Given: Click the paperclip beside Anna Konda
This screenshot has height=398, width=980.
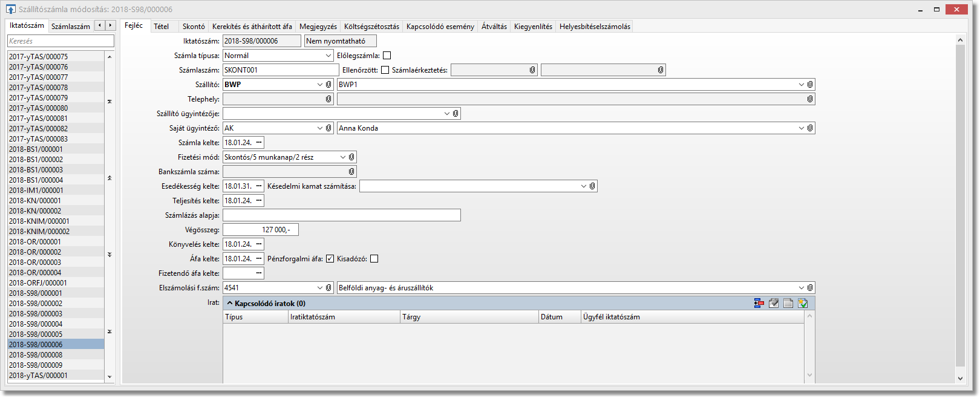Looking at the screenshot, I should tap(810, 128).
